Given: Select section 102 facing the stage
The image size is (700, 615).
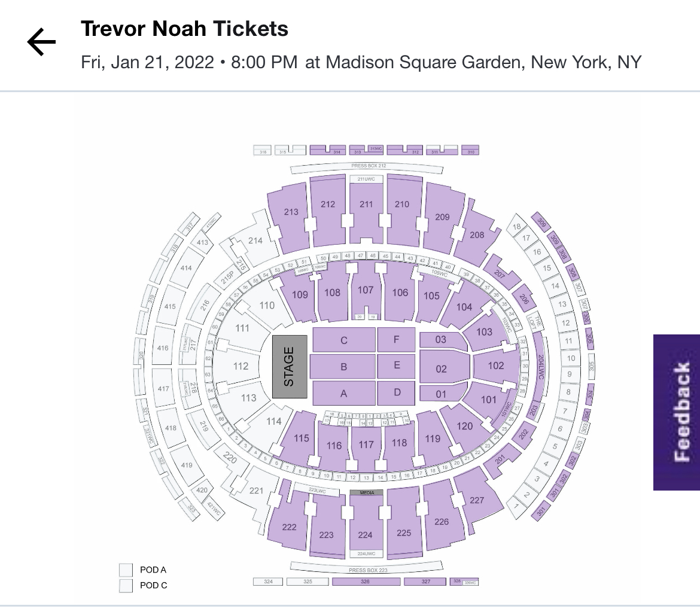Looking at the screenshot, I should [x=495, y=366].
